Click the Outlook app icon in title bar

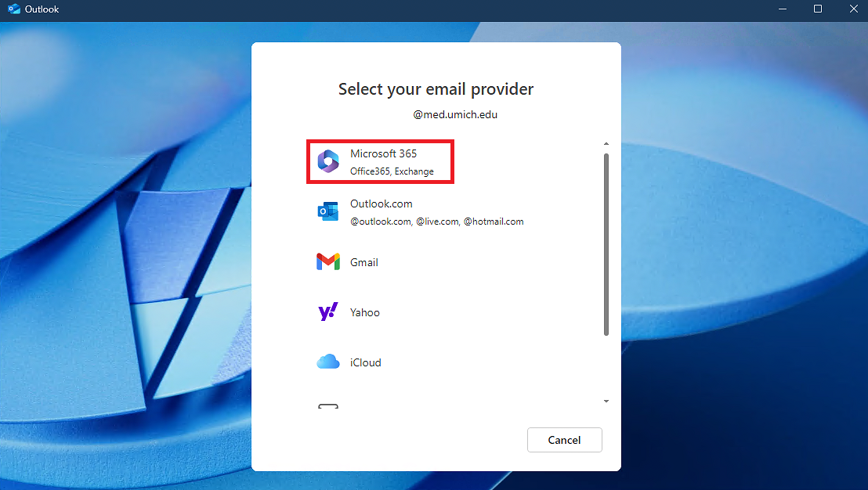coord(13,9)
